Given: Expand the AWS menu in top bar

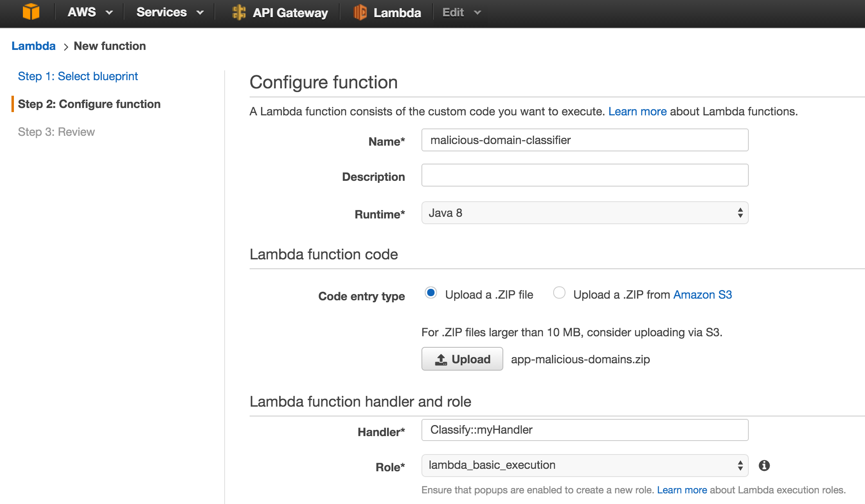Looking at the screenshot, I should [90, 12].
